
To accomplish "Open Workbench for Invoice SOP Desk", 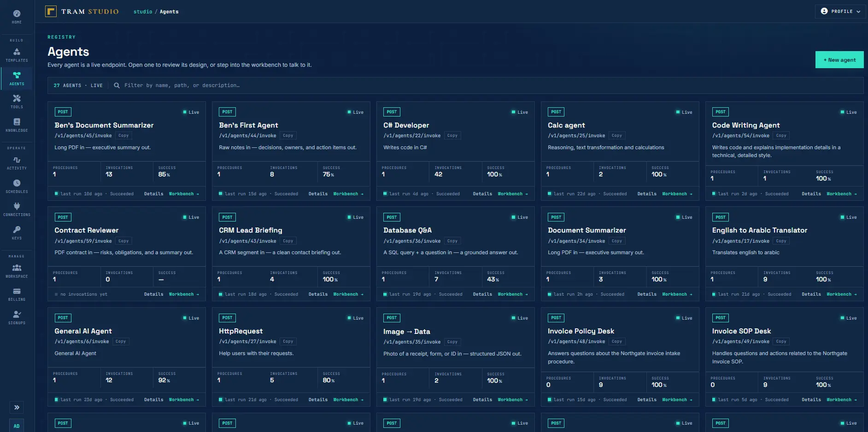I will tap(842, 400).
